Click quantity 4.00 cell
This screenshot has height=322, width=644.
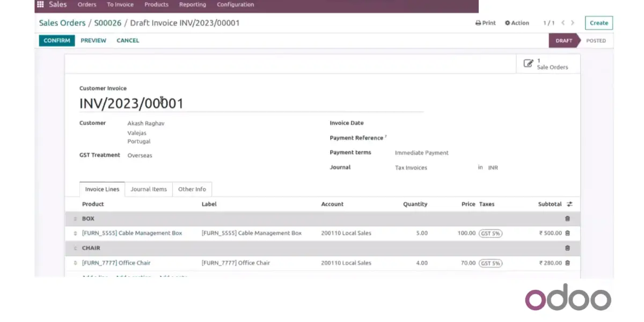[x=422, y=263]
